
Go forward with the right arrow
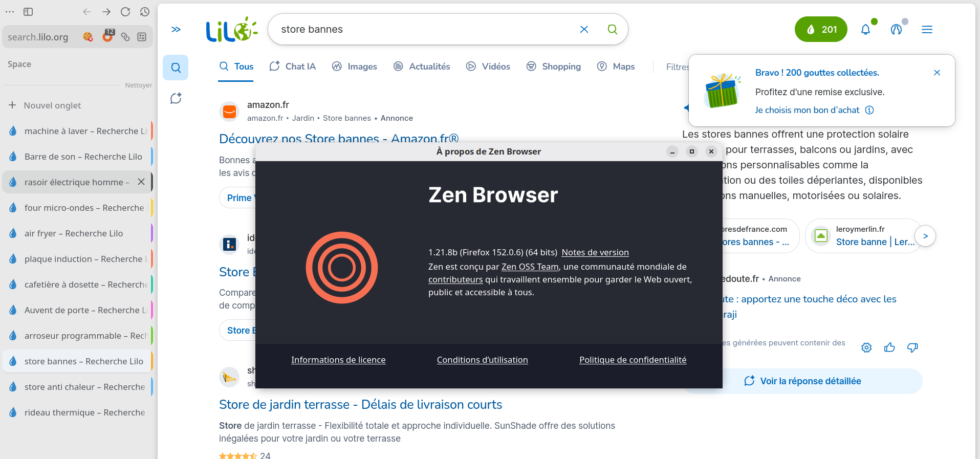coord(106,12)
